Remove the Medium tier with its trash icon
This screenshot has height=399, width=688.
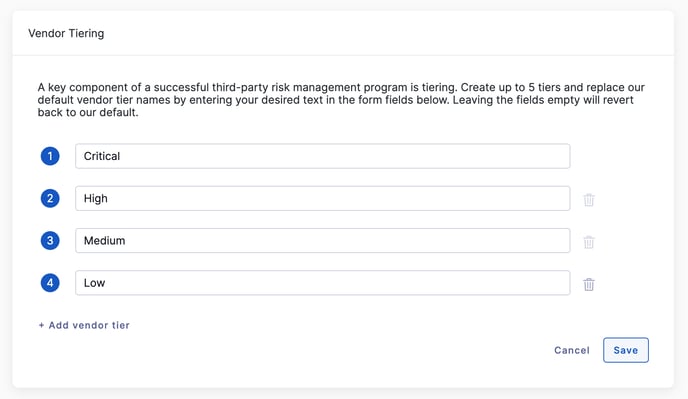click(x=589, y=242)
